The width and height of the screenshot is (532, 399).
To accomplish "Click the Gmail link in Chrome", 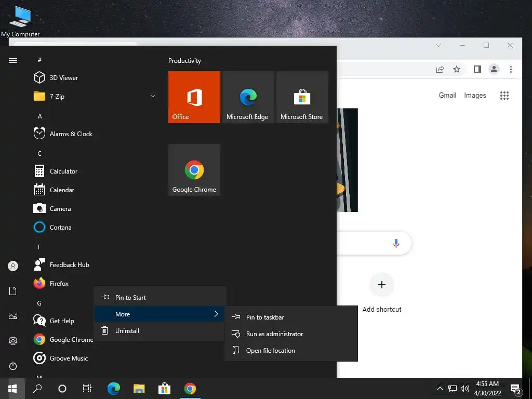I will pos(447,96).
